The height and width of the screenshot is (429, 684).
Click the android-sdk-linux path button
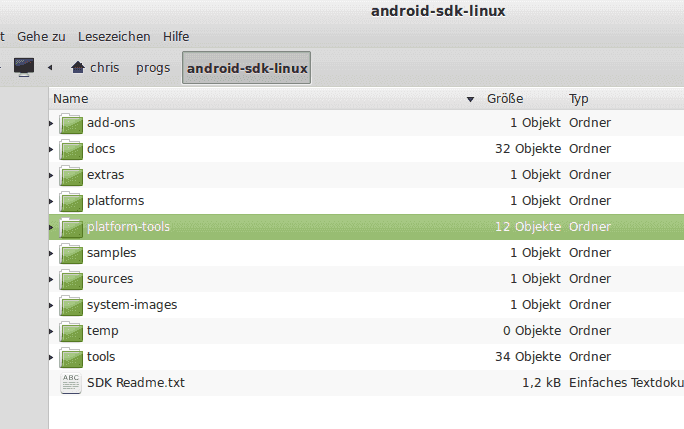tap(246, 68)
